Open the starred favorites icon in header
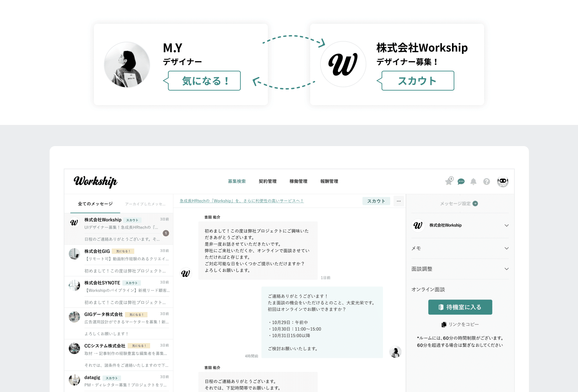 click(x=449, y=181)
